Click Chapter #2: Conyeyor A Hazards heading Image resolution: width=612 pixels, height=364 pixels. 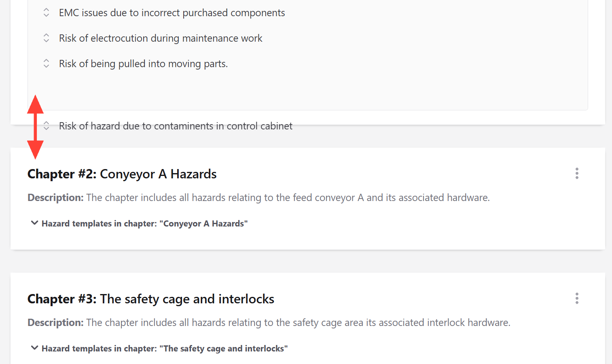click(x=122, y=174)
